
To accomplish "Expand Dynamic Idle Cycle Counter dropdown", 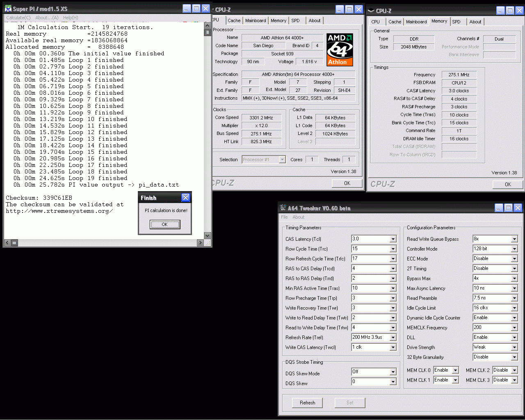I will (x=514, y=318).
